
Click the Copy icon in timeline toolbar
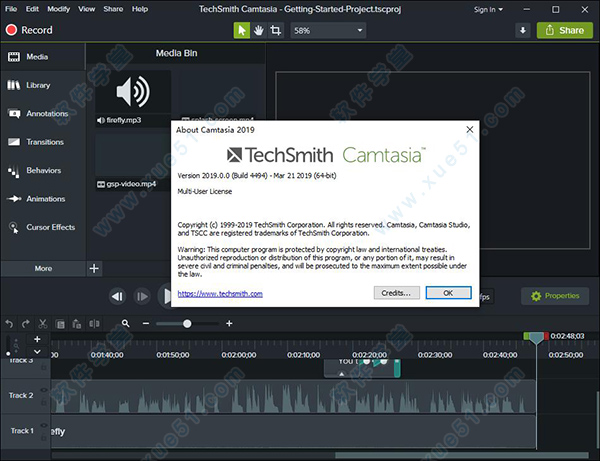tap(60, 324)
